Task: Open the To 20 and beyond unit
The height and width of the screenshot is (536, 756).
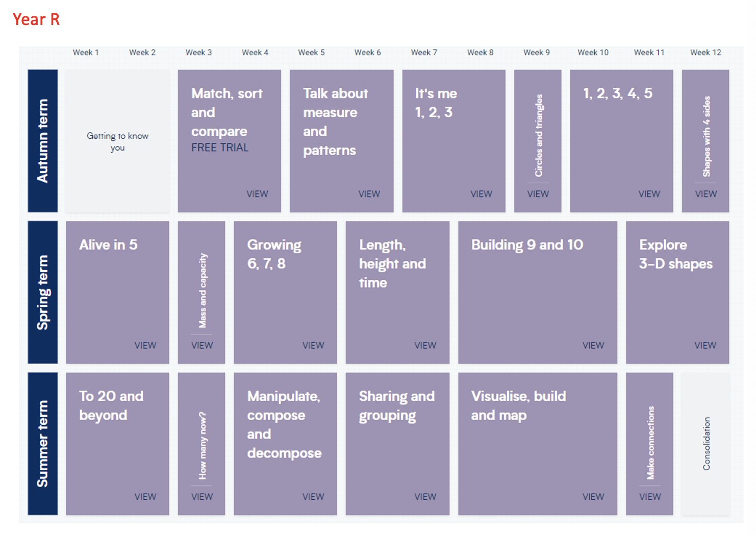Action: pos(117,443)
